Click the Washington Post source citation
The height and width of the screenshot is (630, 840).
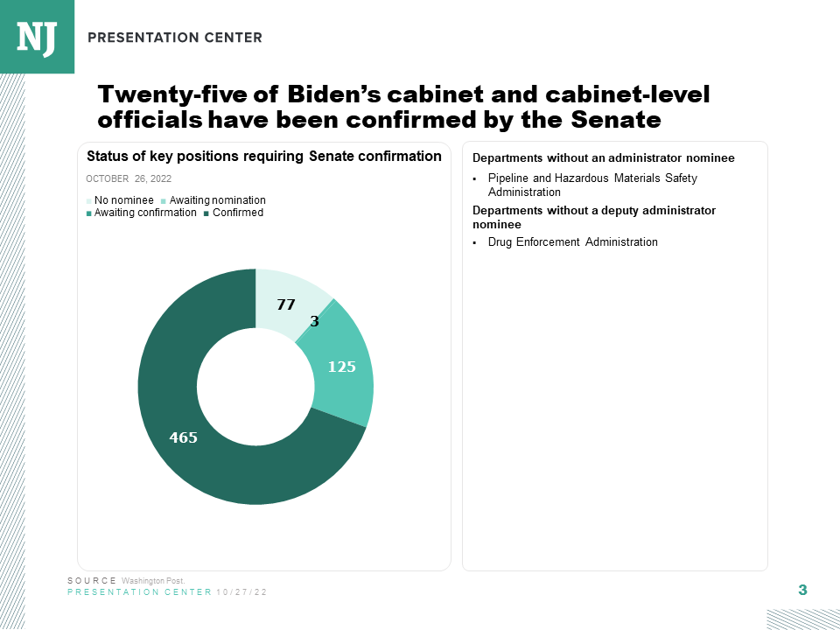(x=153, y=581)
